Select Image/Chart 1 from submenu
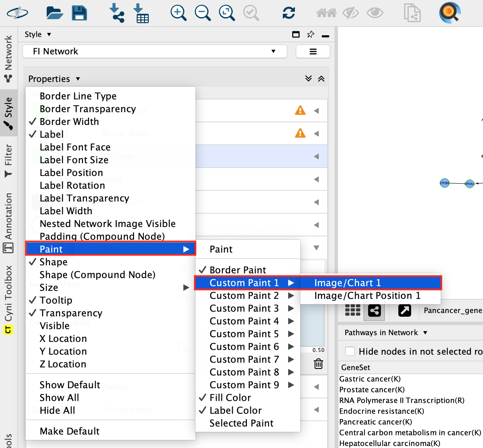 click(x=347, y=283)
